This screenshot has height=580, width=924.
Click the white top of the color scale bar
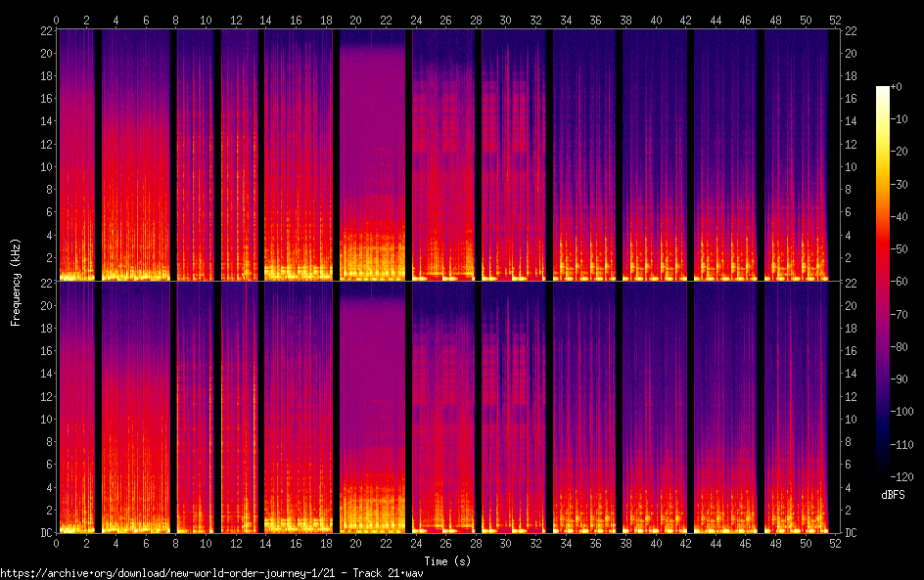(883, 90)
